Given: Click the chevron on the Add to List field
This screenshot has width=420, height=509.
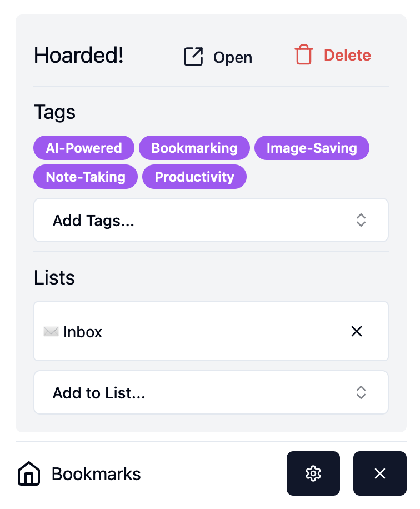Looking at the screenshot, I should (x=361, y=392).
